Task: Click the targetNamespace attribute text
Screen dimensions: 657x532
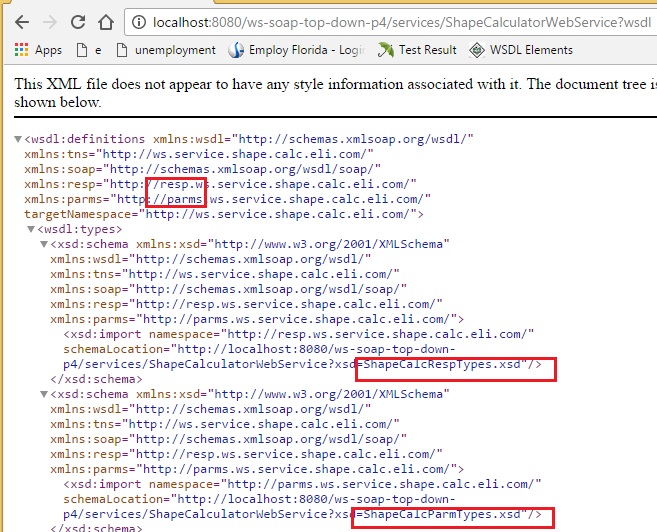Action: point(224,214)
